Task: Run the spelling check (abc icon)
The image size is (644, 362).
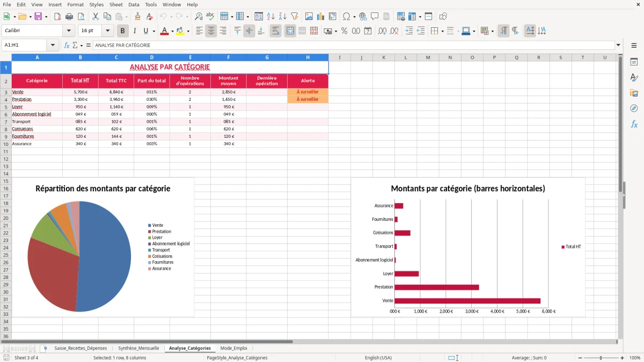Action: tap(210, 17)
